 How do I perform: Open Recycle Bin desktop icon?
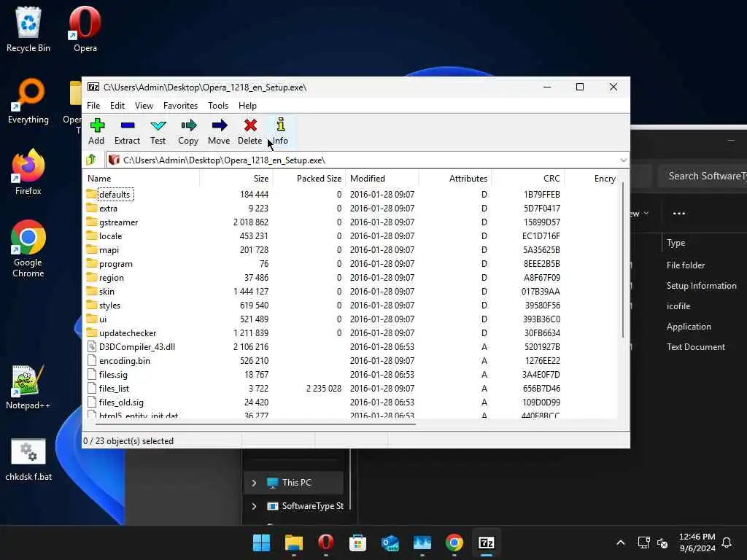coord(28,29)
